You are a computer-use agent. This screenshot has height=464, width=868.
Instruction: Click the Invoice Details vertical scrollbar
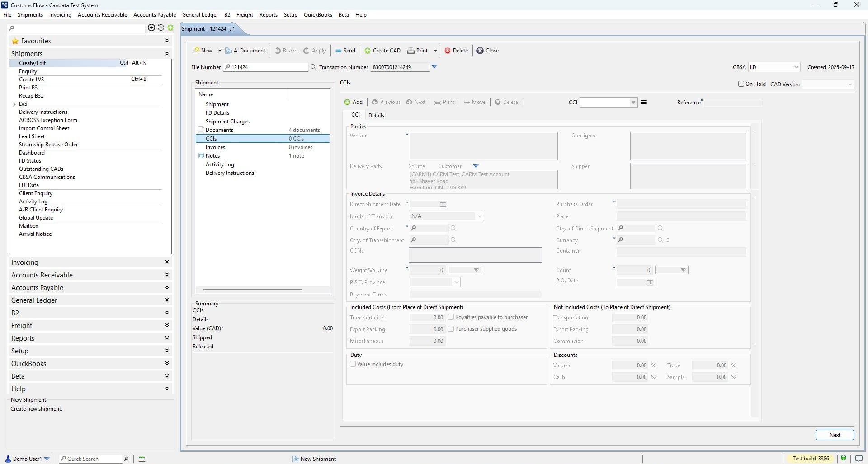pos(755,271)
